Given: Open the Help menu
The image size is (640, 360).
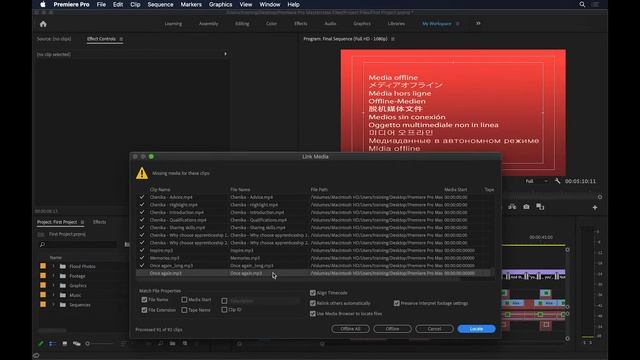Looking at the screenshot, I should point(293,4).
